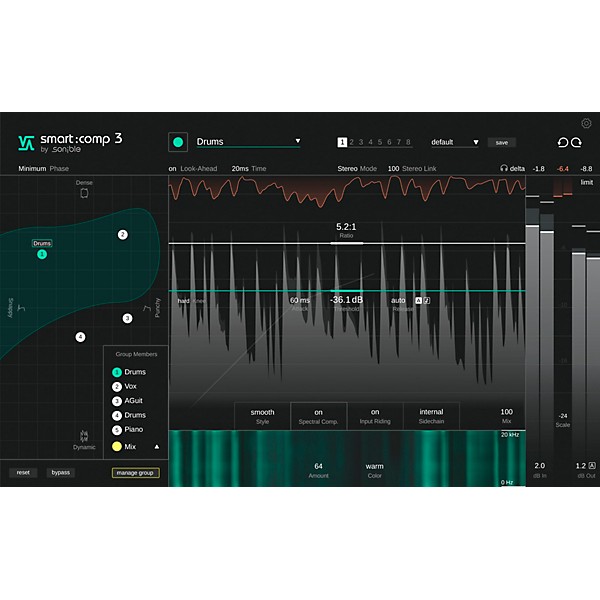The height and width of the screenshot is (600, 600).
Task: Click the -36.1 dB Threshold value
Action: tap(346, 300)
